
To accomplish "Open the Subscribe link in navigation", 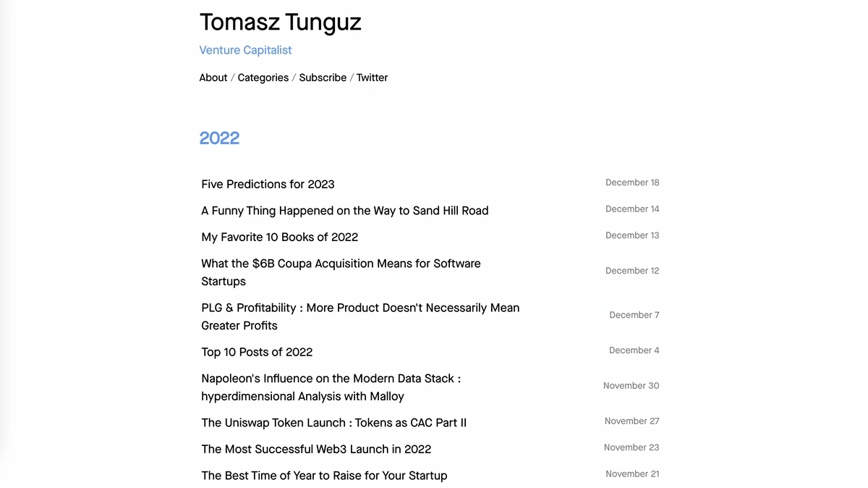I will coord(323,77).
